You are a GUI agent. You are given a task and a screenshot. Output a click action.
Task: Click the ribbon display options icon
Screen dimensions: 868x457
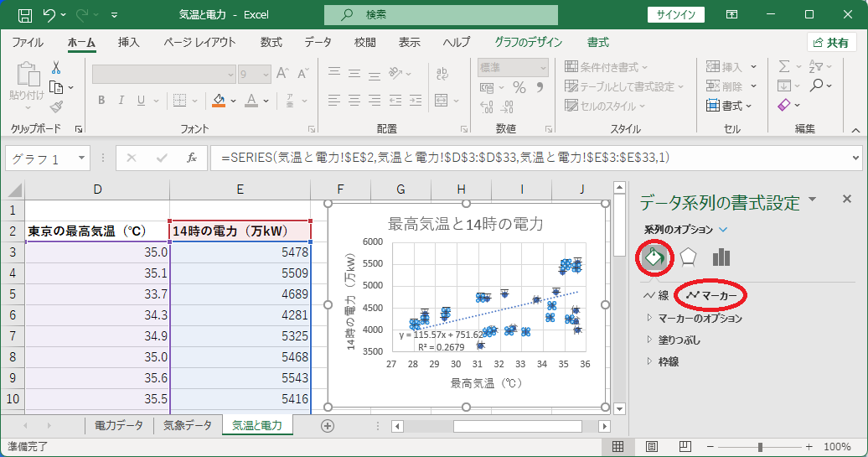pyautogui.click(x=731, y=15)
